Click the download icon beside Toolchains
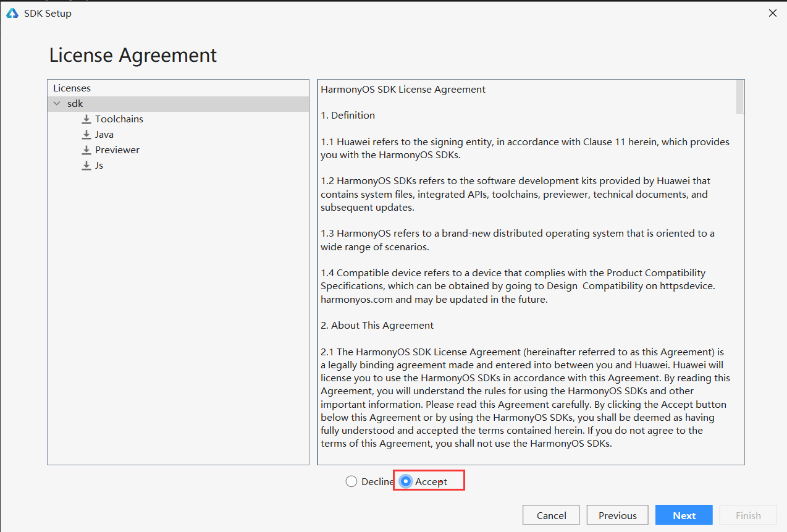The height and width of the screenshot is (532, 787). (x=86, y=119)
